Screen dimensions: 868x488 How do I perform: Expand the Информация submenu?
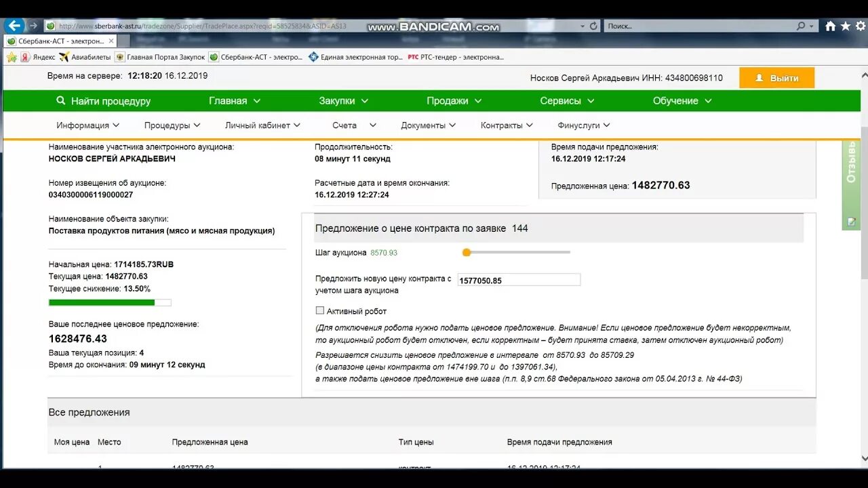coord(88,125)
